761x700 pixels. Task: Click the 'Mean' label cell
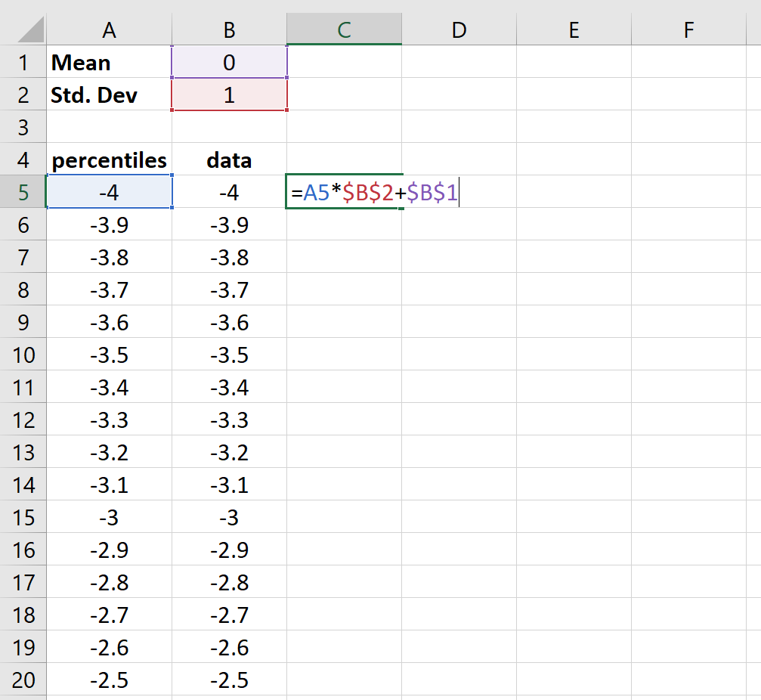click(109, 62)
